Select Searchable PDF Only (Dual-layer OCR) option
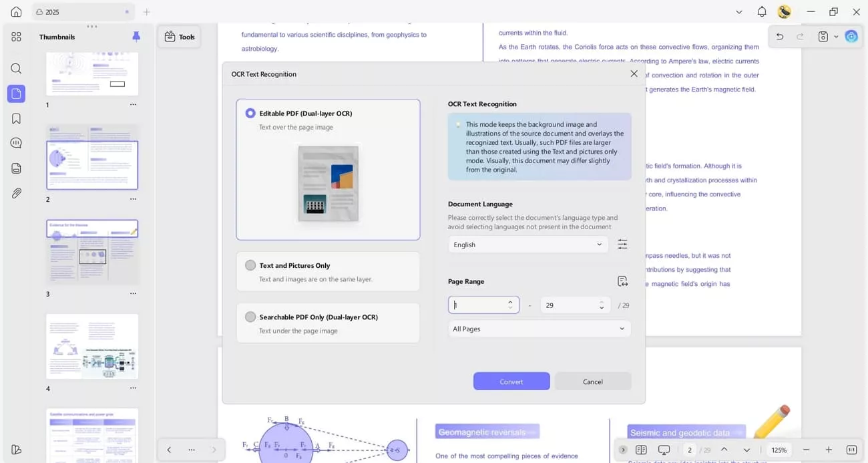The image size is (868, 463). (328, 323)
